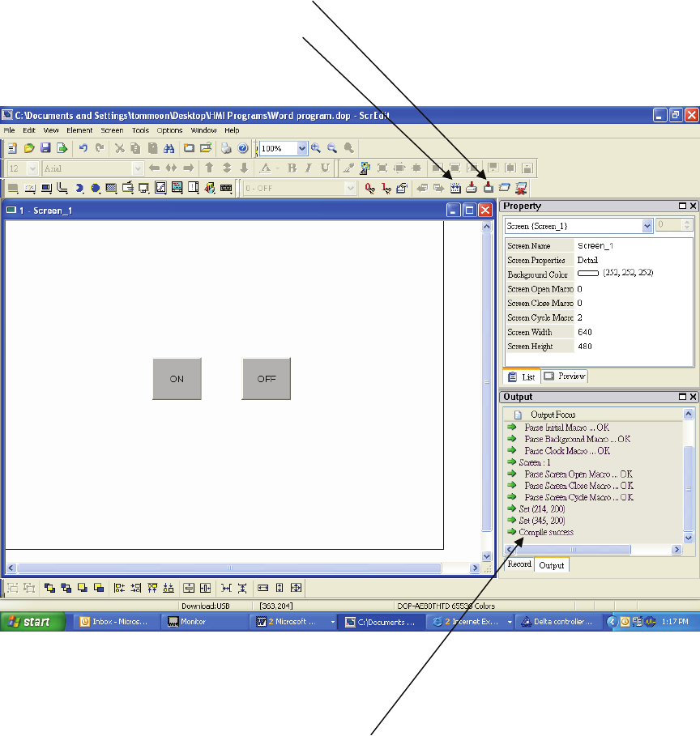The width and height of the screenshot is (700, 736).
Task: Click the Cut scissors icon
Action: click(119, 148)
